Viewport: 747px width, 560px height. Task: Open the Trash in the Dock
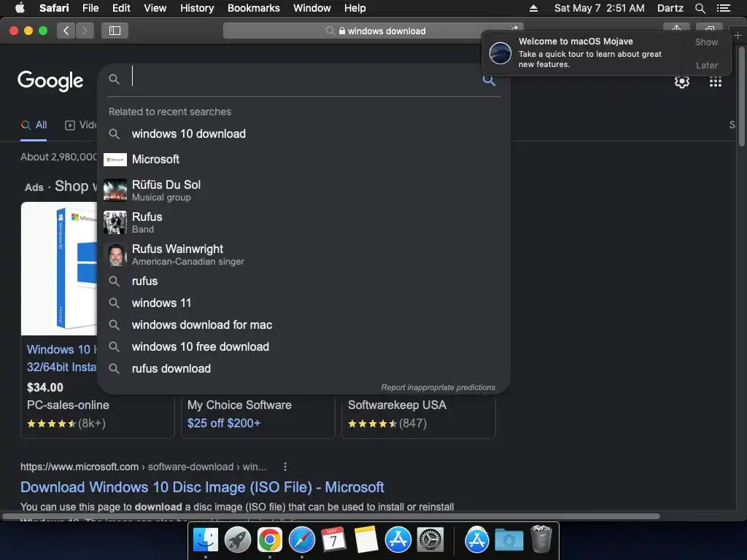tap(541, 539)
